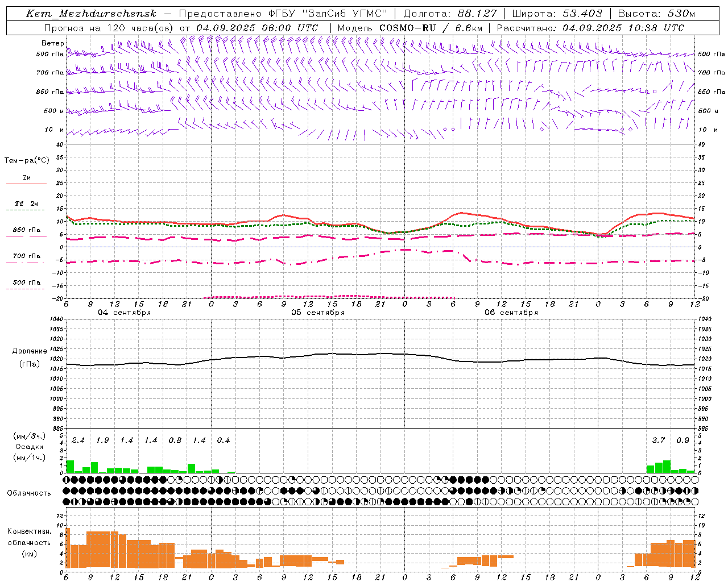
Task: Select the '0.4' three-hour precipitation value
Action: pos(224,440)
